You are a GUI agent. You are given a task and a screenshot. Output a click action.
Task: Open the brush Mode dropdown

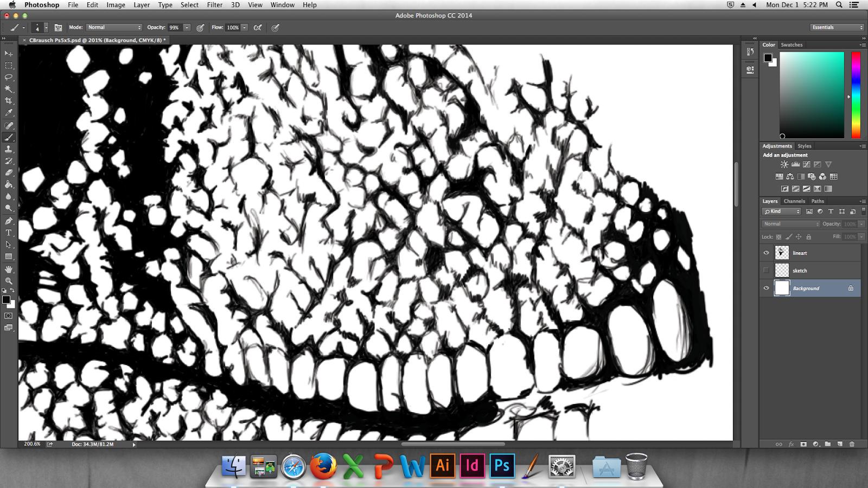[x=114, y=28]
